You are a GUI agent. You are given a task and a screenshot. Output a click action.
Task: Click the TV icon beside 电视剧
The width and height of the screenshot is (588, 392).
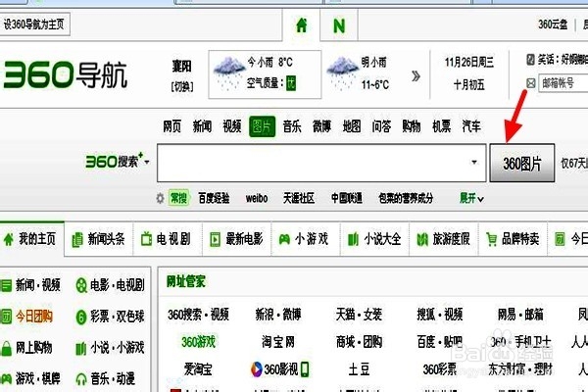146,239
